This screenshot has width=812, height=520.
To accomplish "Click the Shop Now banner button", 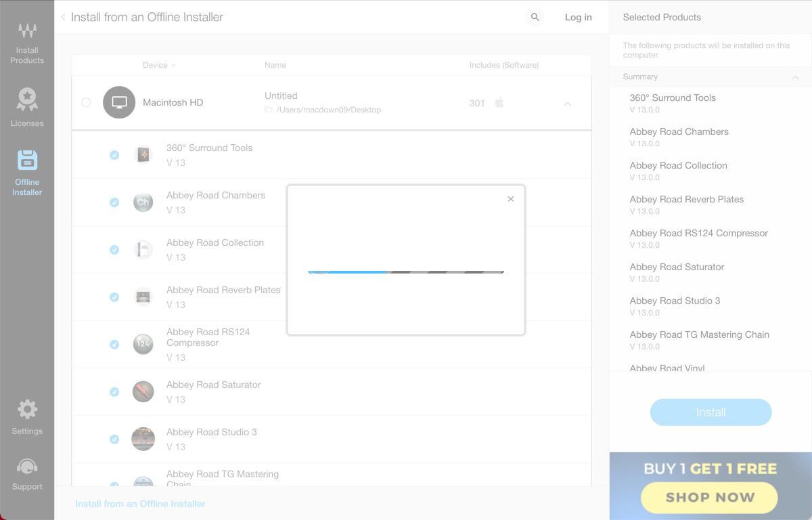I will pyautogui.click(x=709, y=498).
